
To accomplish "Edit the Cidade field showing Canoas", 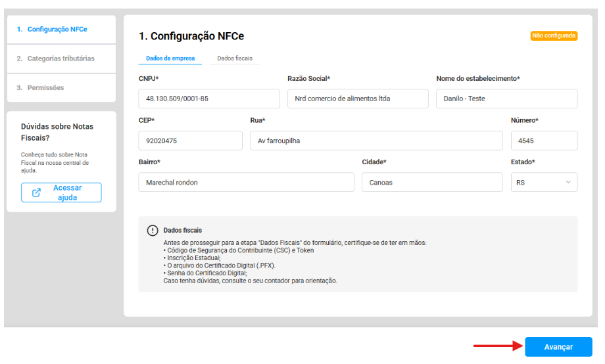I will (432, 182).
